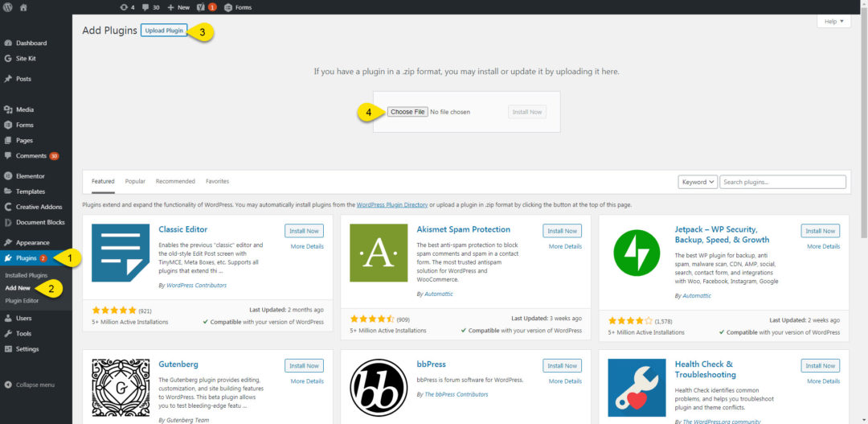Open WordPress Plugin Directory link
Viewport: 868px width, 424px height.
click(392, 204)
